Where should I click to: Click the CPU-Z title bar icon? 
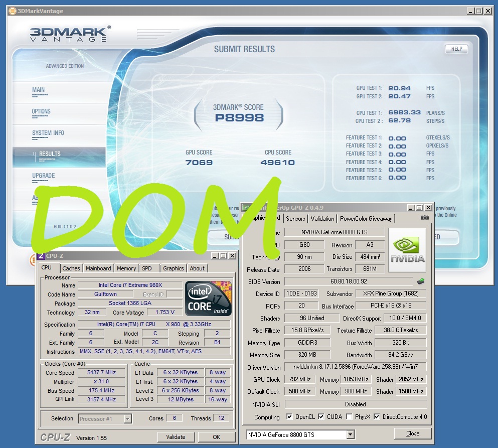(41, 256)
